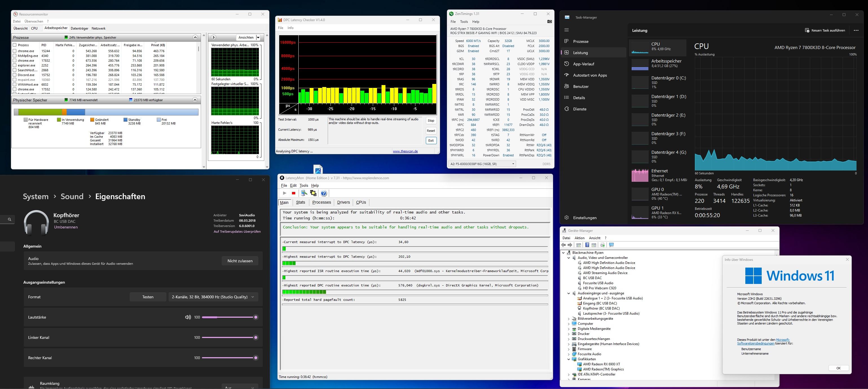Check the MsMpEng.exe process checkbox
This screenshot has height=389, width=868.
tap(15, 56)
